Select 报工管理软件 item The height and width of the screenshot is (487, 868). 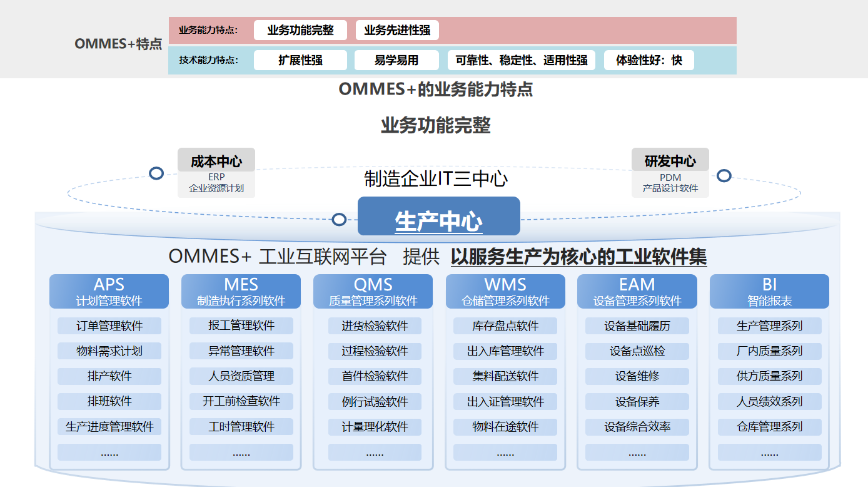click(241, 326)
